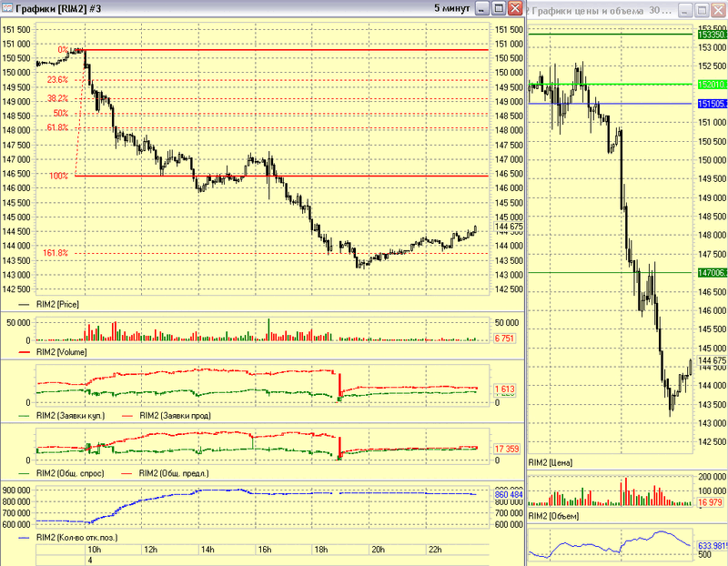The image size is (728, 566).
Task: Click the 20h time axis label
Action: coord(379,550)
